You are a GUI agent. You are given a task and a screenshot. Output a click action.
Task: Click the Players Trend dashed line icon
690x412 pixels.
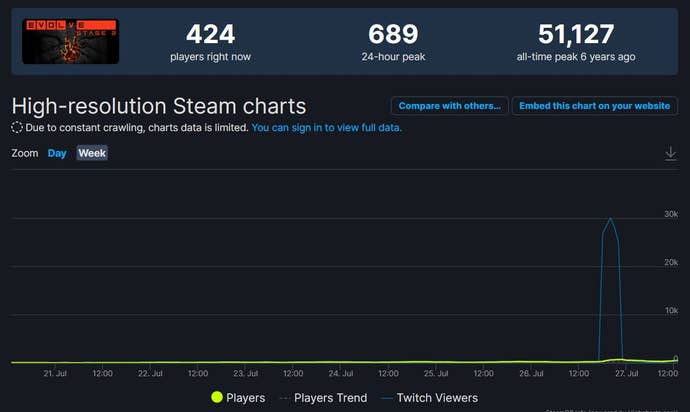pos(284,398)
